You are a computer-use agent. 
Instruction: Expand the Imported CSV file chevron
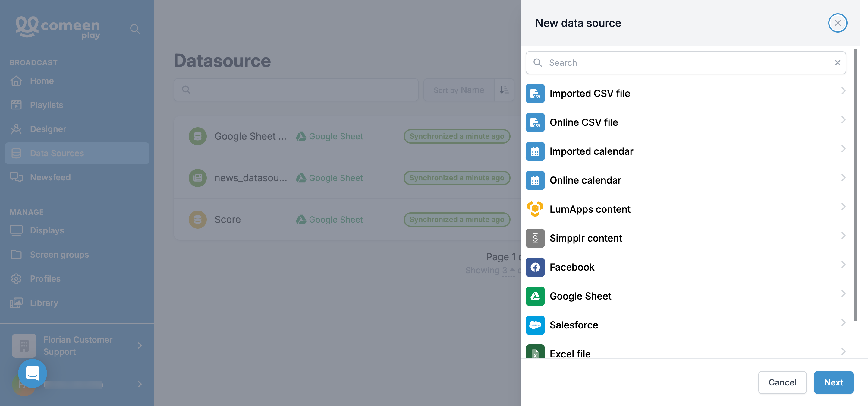coord(843,91)
